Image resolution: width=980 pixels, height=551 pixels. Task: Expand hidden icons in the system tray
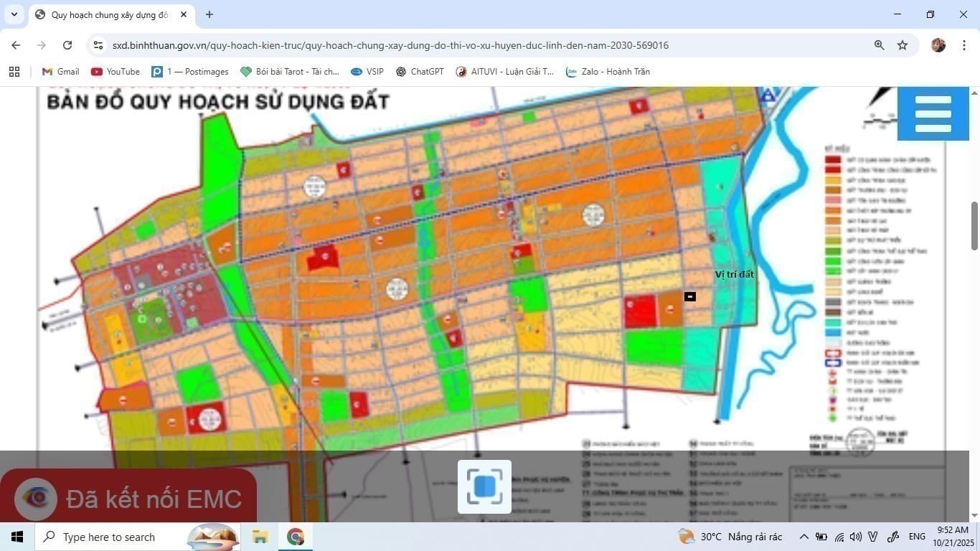point(804,537)
